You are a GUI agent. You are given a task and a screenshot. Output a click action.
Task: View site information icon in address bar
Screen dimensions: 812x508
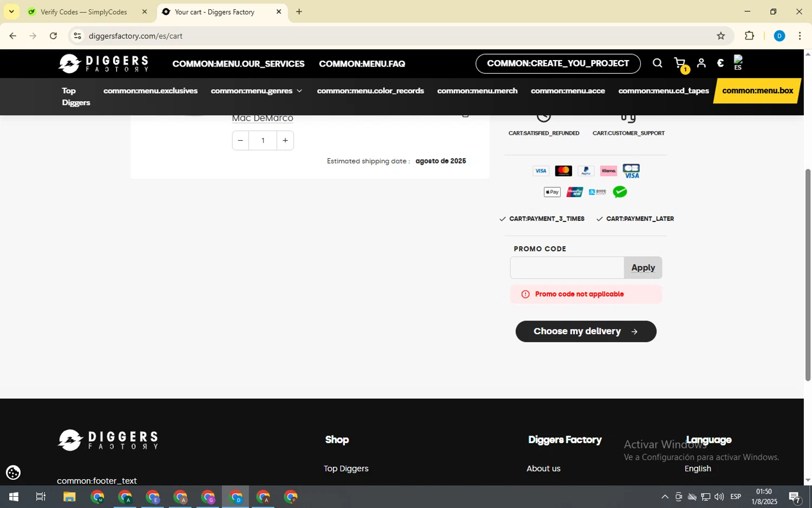77,36
